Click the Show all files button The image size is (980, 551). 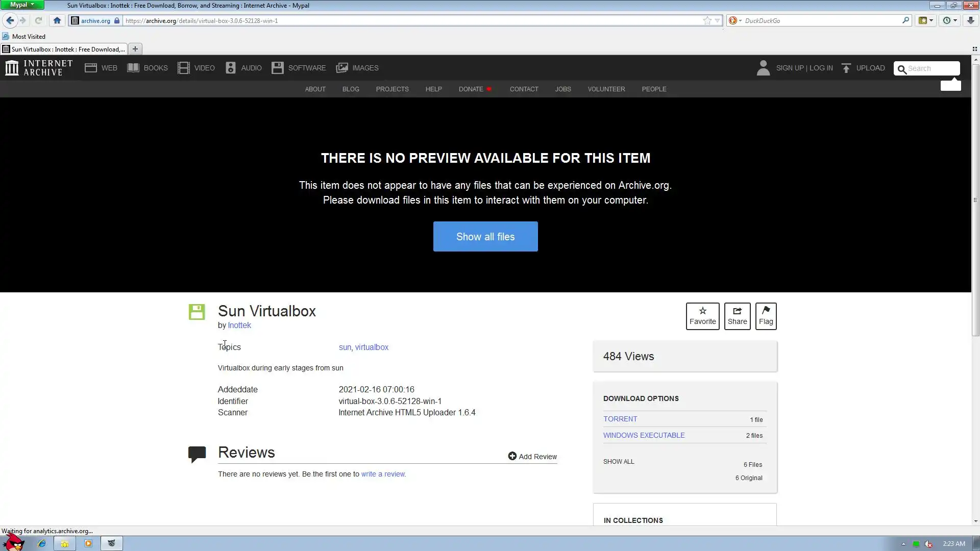(x=485, y=236)
